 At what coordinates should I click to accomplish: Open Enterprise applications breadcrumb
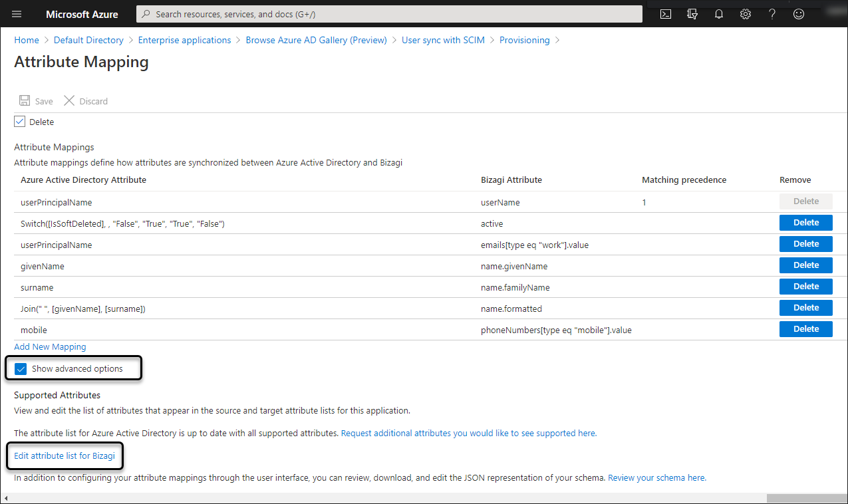(x=184, y=40)
